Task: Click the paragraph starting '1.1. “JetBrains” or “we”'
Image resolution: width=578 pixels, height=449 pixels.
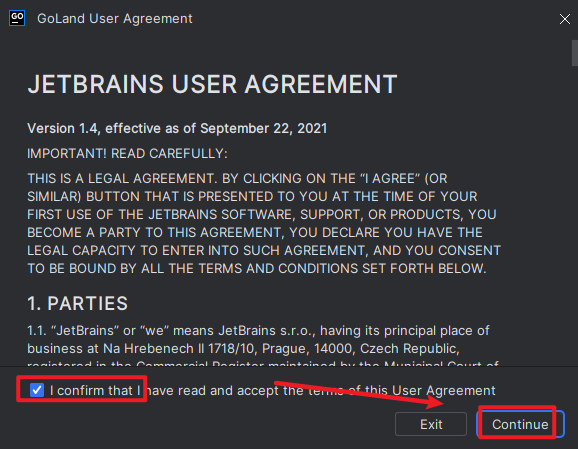Action: click(x=263, y=347)
